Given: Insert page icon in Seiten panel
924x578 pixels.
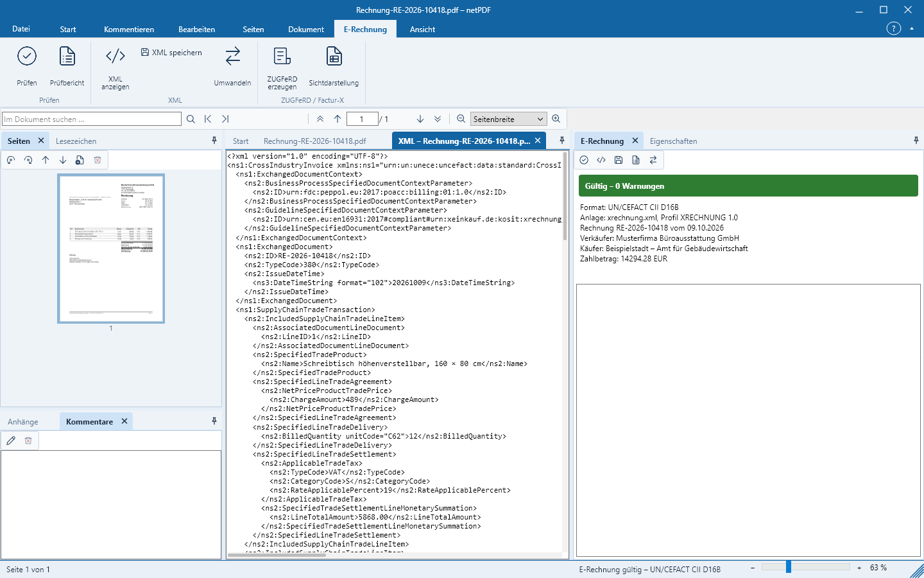Looking at the screenshot, I should tap(80, 160).
